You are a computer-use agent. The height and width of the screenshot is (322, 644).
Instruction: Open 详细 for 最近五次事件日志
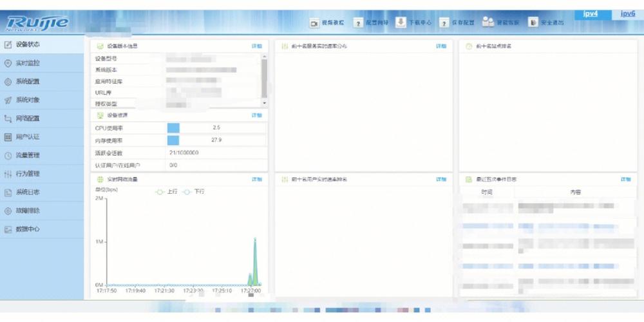click(x=625, y=180)
